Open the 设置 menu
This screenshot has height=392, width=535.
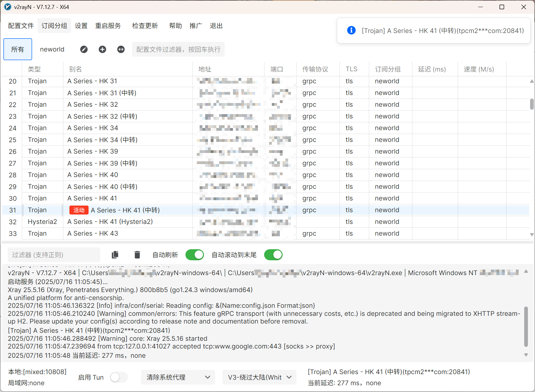(x=81, y=26)
